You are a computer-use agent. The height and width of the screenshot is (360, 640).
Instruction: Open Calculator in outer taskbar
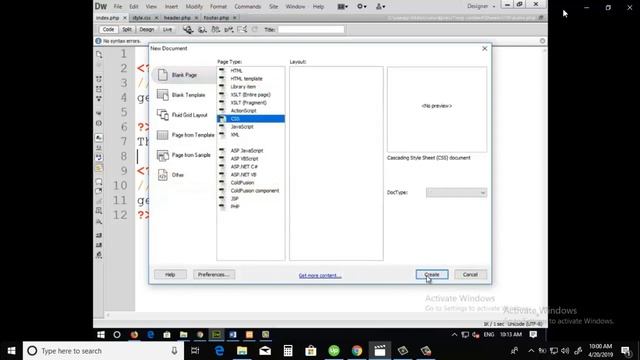[288, 351]
